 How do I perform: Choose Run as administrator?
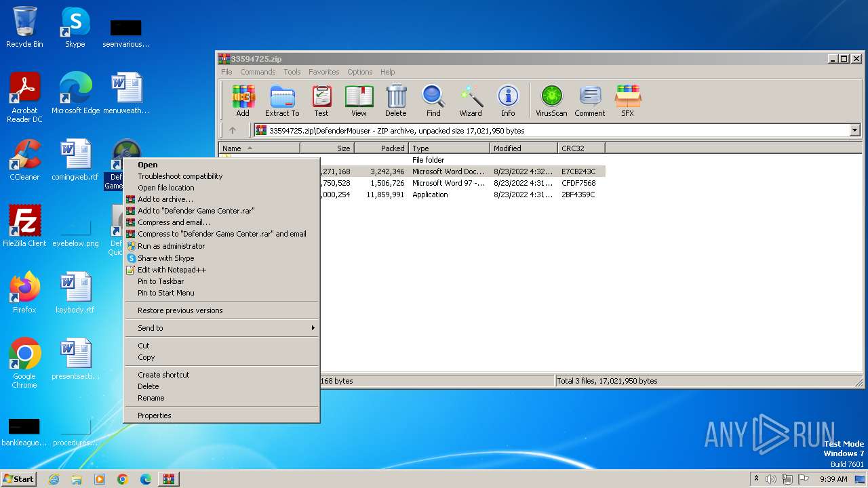(x=222, y=246)
